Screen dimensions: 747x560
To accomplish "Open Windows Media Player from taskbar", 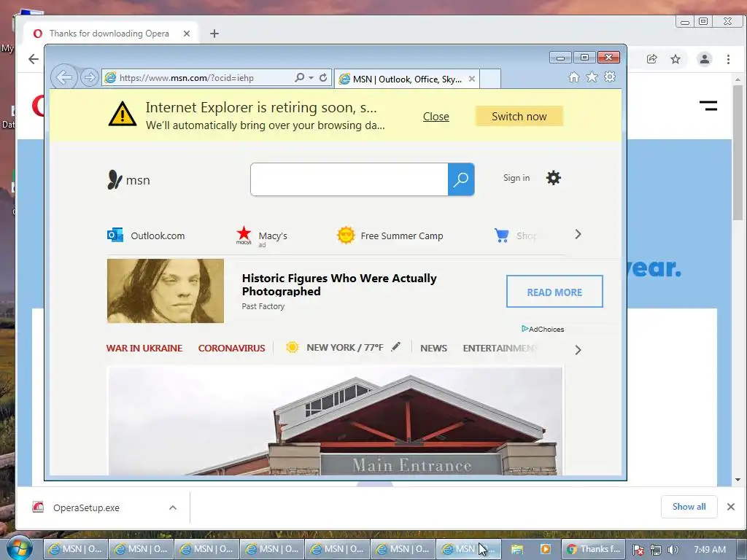I will coord(545,549).
